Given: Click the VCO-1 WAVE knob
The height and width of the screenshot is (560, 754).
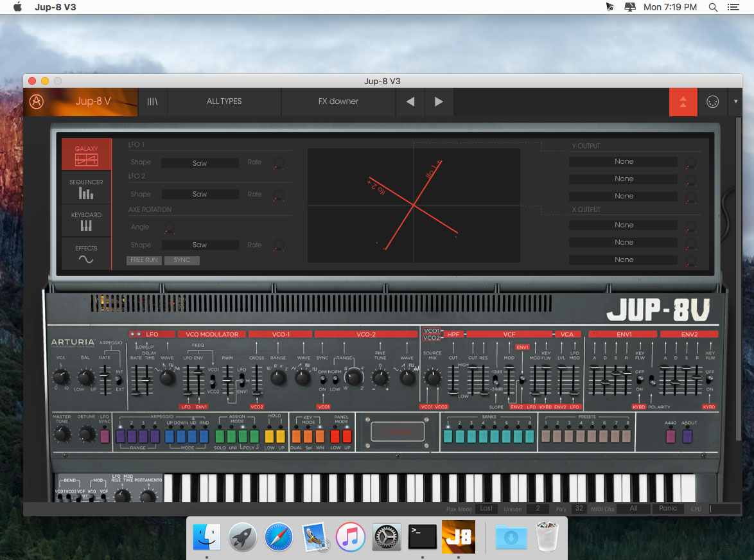Looking at the screenshot, I should coord(302,378).
